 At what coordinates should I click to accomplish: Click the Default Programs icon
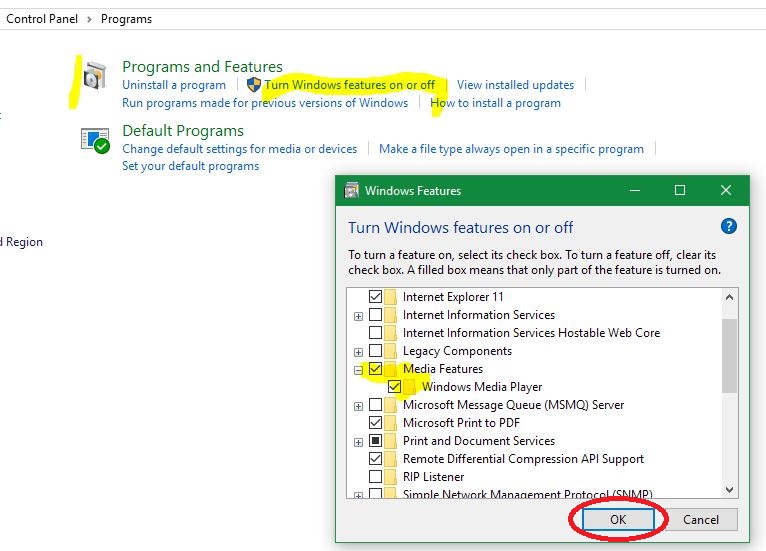(95, 141)
